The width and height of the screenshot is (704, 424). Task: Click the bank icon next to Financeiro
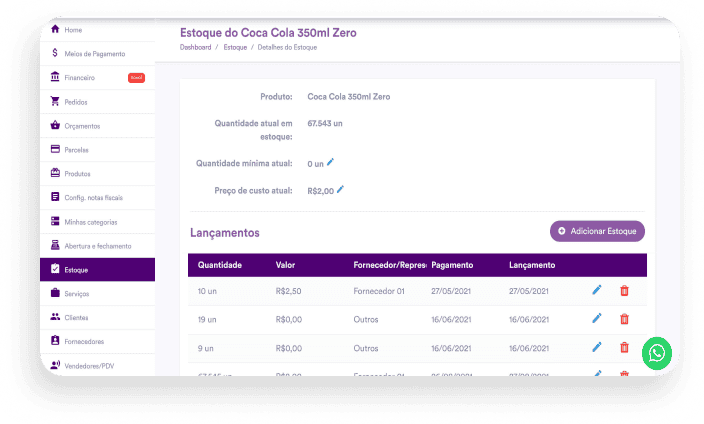click(55, 77)
